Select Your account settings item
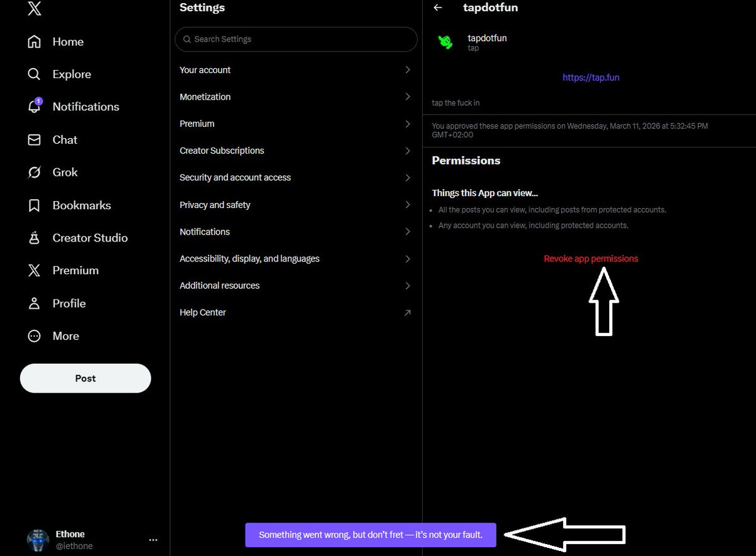The height and width of the screenshot is (556, 756). 296,70
